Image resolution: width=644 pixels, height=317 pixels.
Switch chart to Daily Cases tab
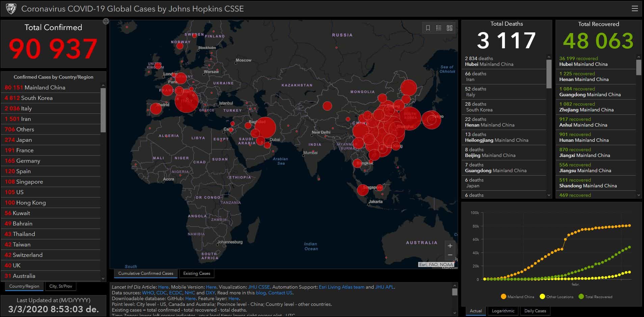(535, 311)
